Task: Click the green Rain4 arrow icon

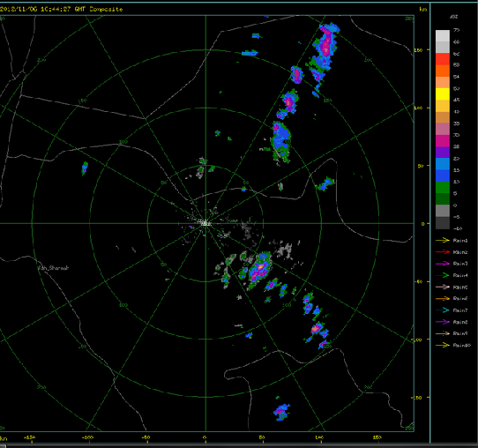Action: pyautogui.click(x=443, y=275)
